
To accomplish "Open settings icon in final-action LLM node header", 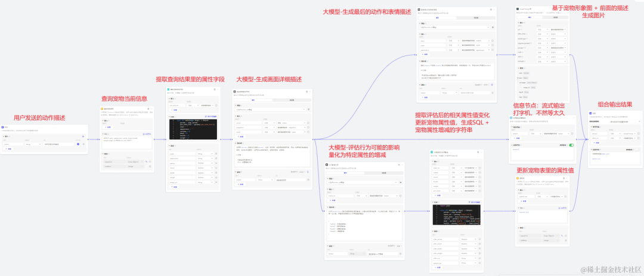I will 491,10.
